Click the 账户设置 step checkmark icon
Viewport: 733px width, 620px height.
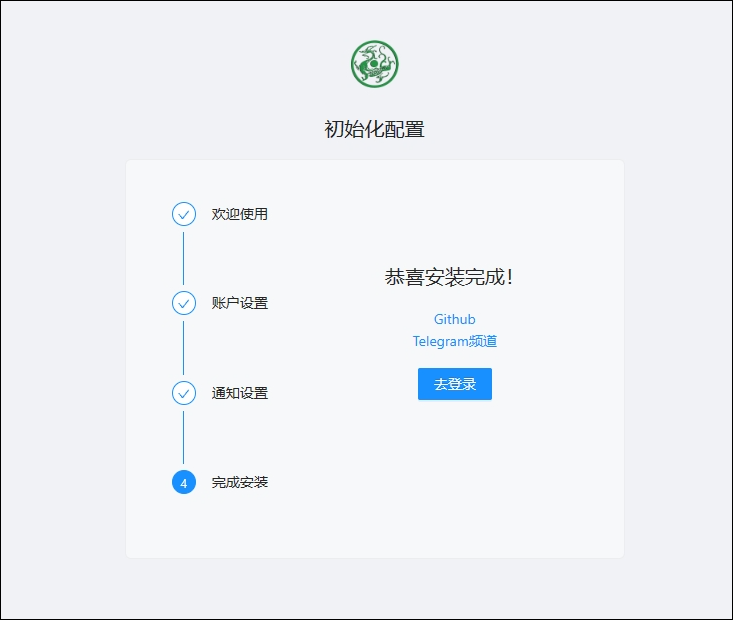(183, 303)
